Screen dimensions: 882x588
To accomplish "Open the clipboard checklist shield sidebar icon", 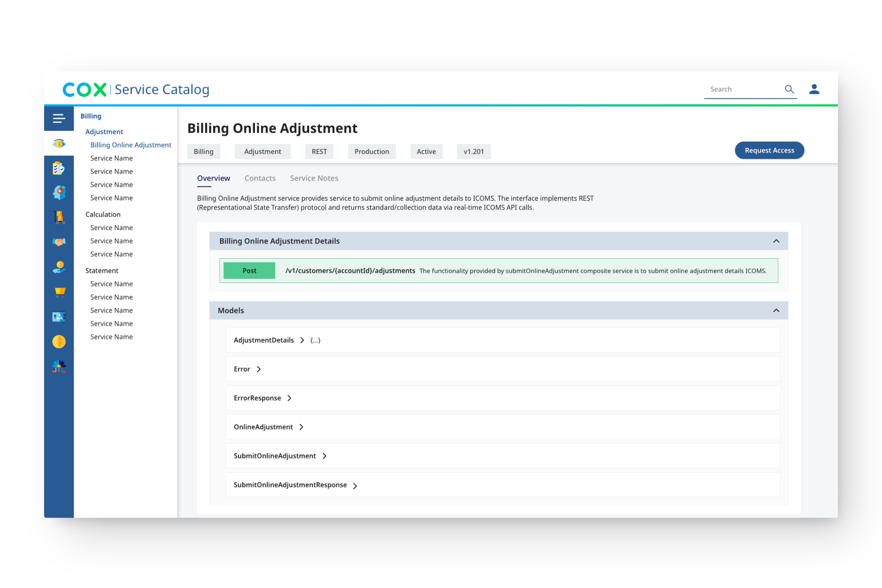I will 59,168.
